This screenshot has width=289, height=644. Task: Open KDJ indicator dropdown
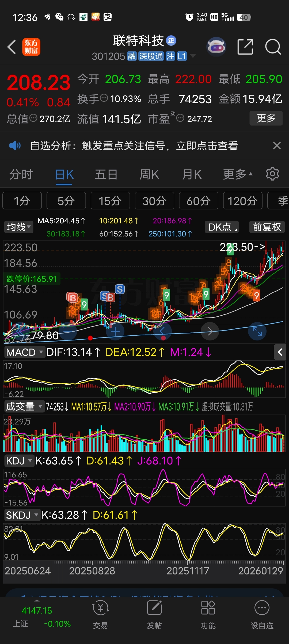coord(19,461)
